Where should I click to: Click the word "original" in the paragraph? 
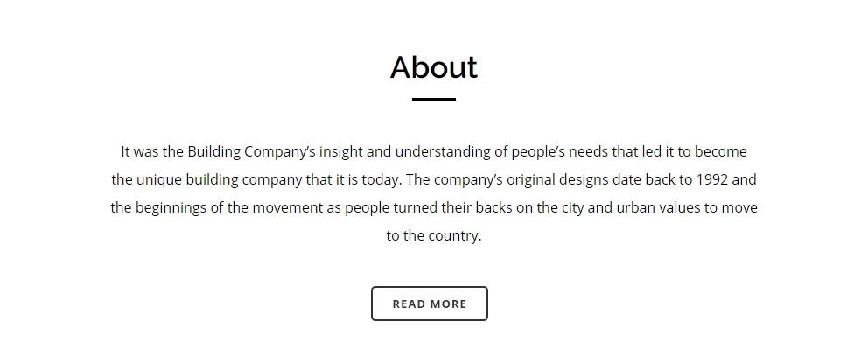[531, 180]
